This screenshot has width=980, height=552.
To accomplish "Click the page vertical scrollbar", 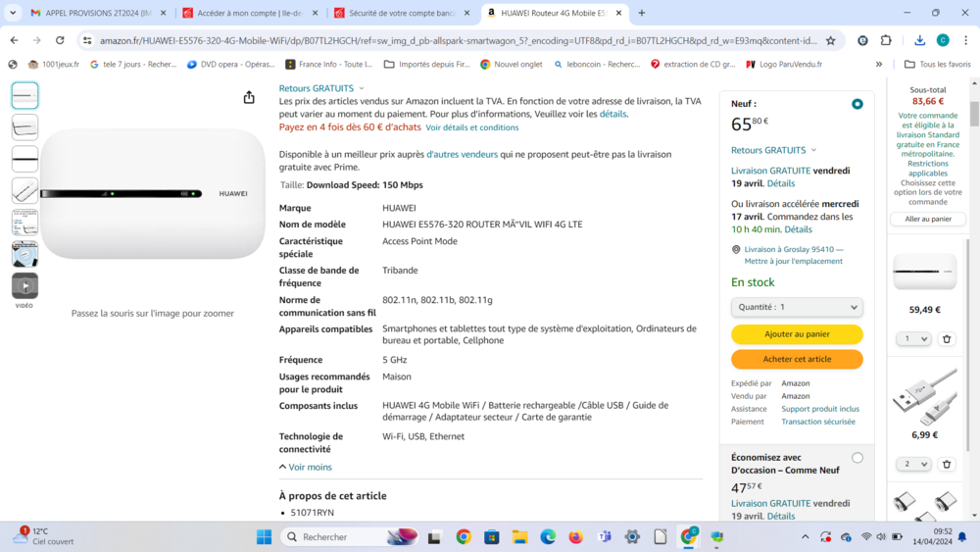I will [x=974, y=115].
